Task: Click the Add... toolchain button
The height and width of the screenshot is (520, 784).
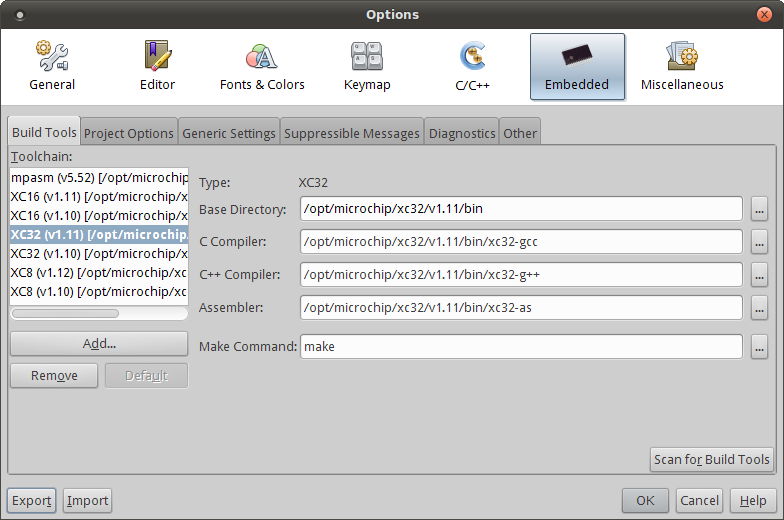Action: [x=99, y=344]
